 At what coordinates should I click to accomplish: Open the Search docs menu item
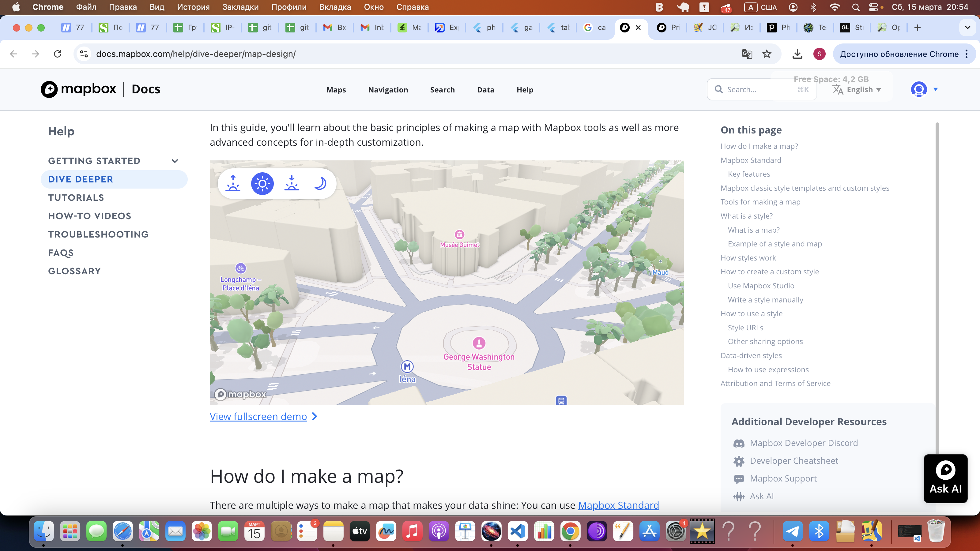click(x=443, y=90)
